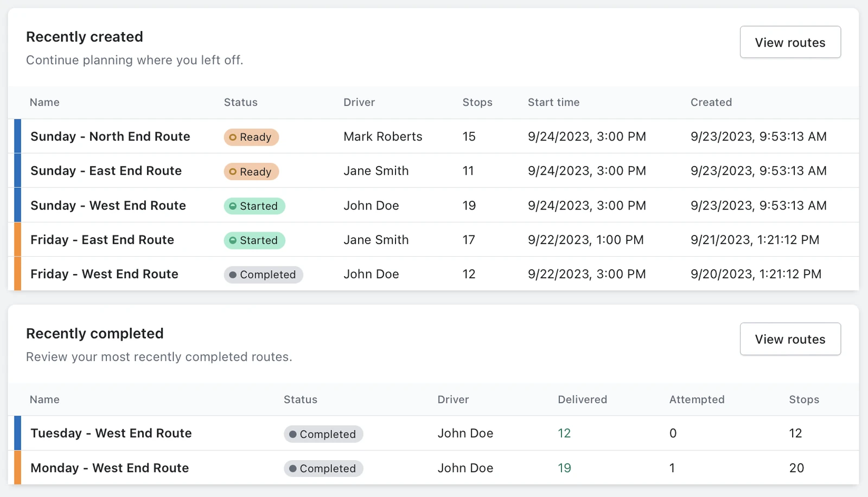The image size is (868, 497).
Task: Click stops value 17
Action: point(469,240)
